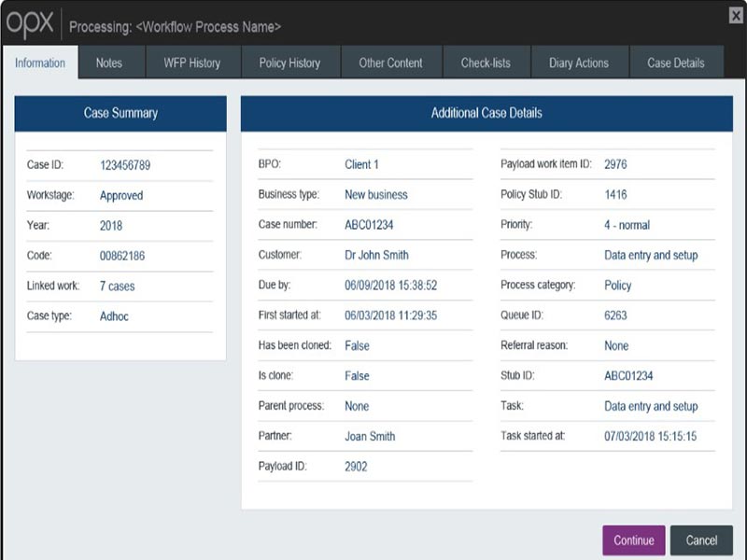Image resolution: width=747 pixels, height=560 pixels.
Task: Click Continue to proceed
Action: click(x=634, y=539)
